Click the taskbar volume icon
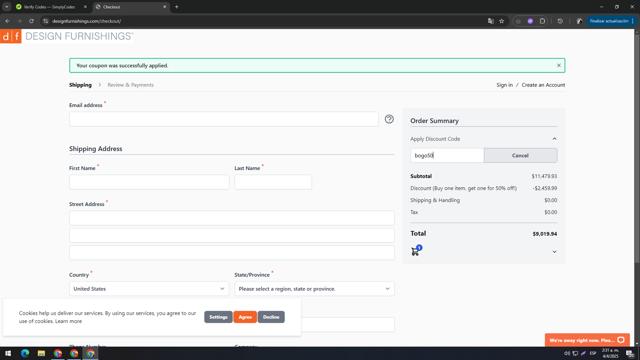Image resolution: width=640 pixels, height=360 pixels. 567,353
